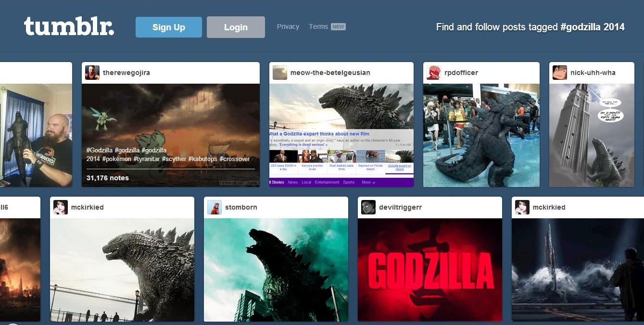Click deviltriggerr's avatar icon
This screenshot has width=644, height=325.
(x=368, y=207)
